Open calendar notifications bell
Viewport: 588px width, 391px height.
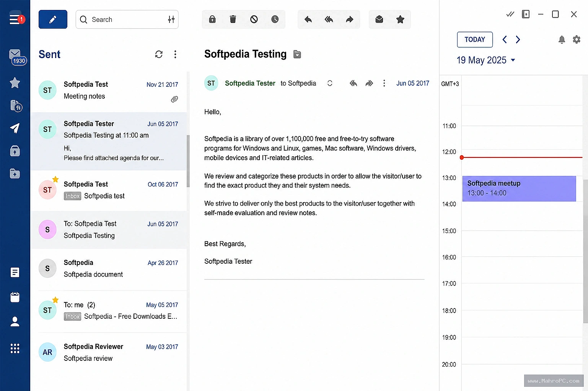[x=562, y=39]
